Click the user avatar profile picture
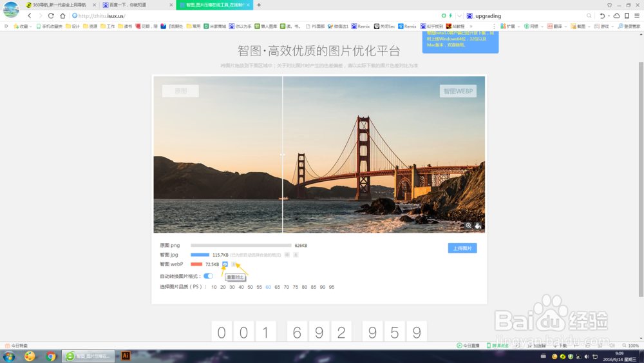Screen dimensions: 644x363 pyautogui.click(x=11, y=10)
